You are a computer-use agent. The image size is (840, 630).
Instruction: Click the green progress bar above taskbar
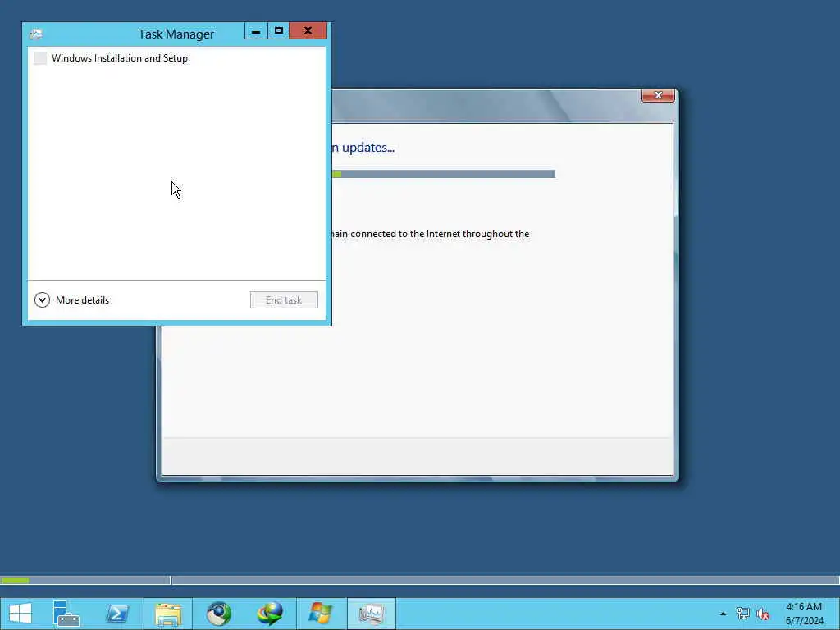pyautogui.click(x=85, y=580)
